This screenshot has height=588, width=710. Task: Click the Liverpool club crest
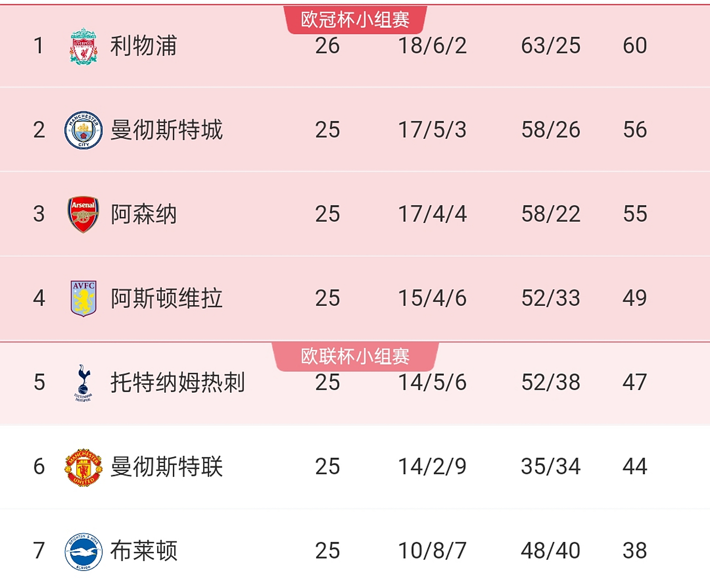coord(84,46)
